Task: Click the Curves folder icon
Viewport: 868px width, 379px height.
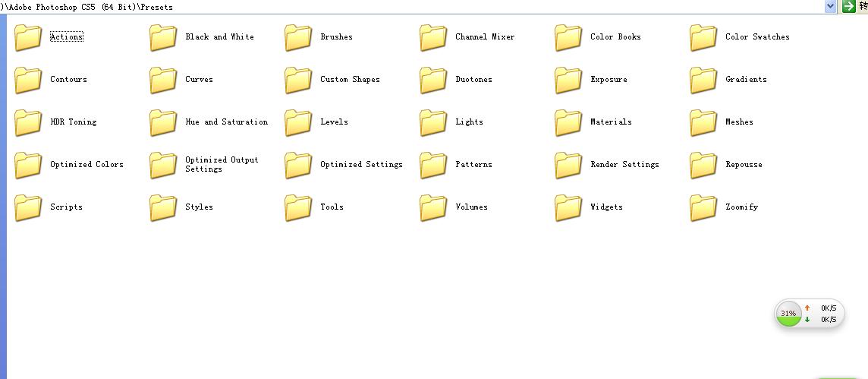Action: pyautogui.click(x=163, y=81)
